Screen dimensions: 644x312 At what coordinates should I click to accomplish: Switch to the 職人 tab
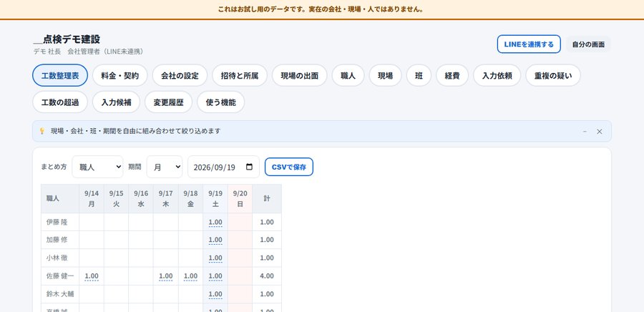click(348, 76)
